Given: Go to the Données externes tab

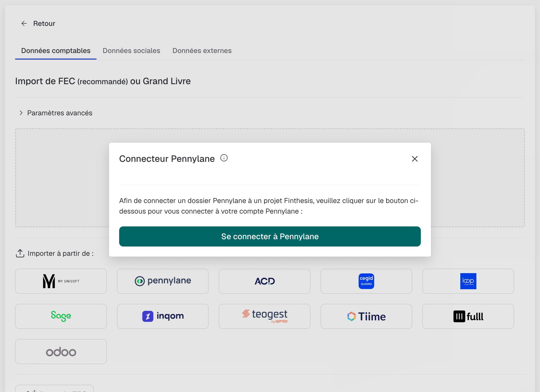Looking at the screenshot, I should [x=202, y=51].
